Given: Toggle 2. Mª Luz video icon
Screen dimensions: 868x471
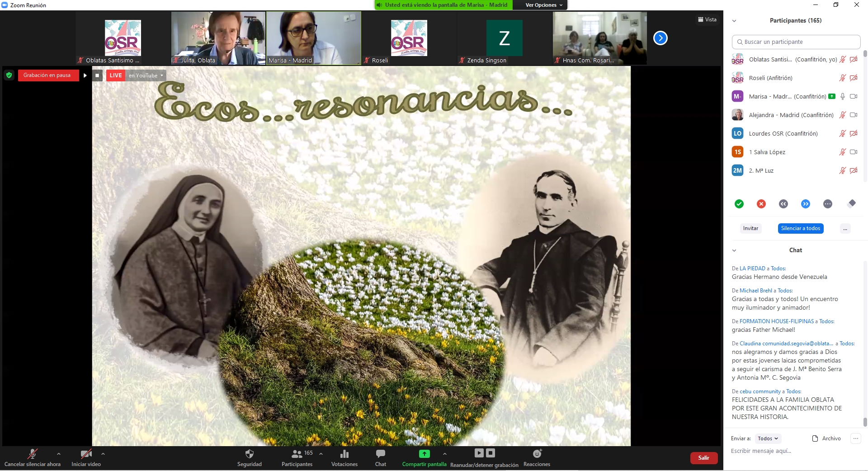Looking at the screenshot, I should (x=854, y=170).
